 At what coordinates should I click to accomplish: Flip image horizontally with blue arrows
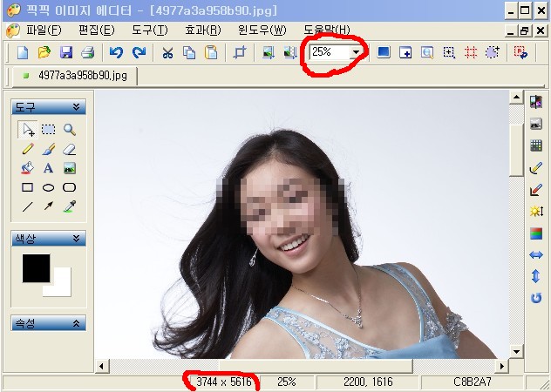(536, 255)
